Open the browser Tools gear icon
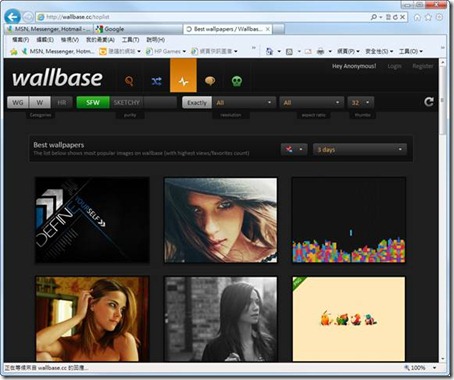The width and height of the screenshot is (454, 380). [440, 17]
